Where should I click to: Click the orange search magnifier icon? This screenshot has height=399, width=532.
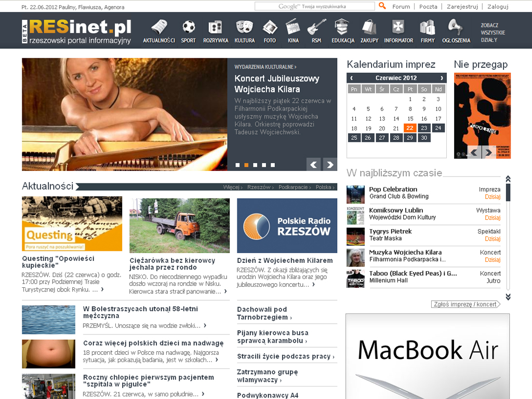(x=382, y=6)
